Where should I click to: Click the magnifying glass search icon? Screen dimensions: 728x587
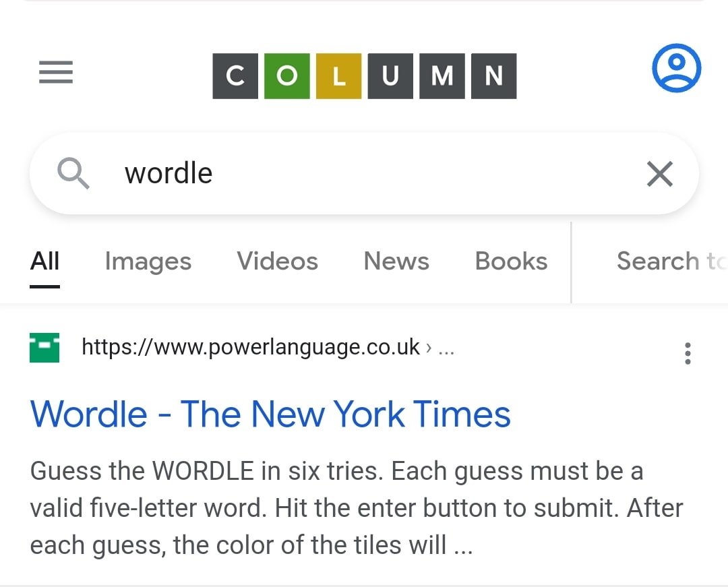[73, 174]
